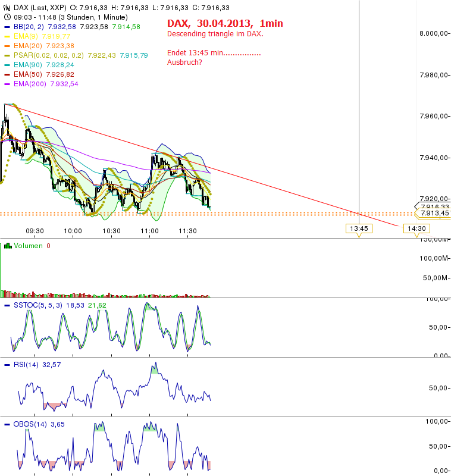Viewport: 451px width, 476px height.
Task: Click the 14:30 time axis marker
Action: tap(416, 228)
